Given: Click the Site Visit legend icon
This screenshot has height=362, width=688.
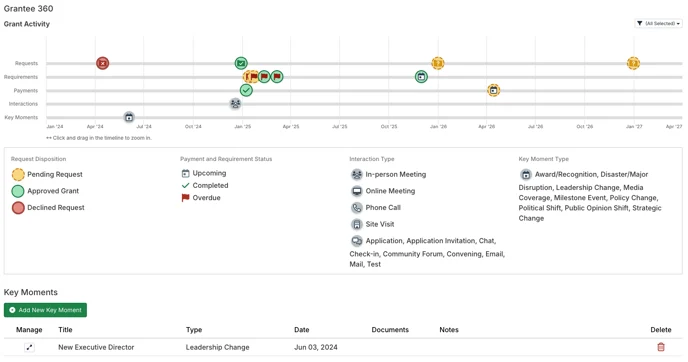Looking at the screenshot, I should tap(357, 224).
